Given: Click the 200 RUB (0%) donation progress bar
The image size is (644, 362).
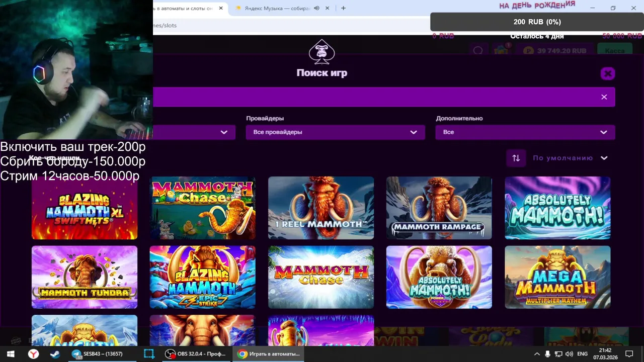Looking at the screenshot, I should pos(537,22).
